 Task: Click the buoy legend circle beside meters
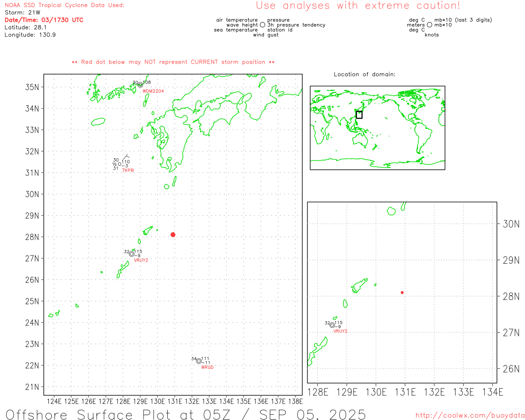click(429, 25)
